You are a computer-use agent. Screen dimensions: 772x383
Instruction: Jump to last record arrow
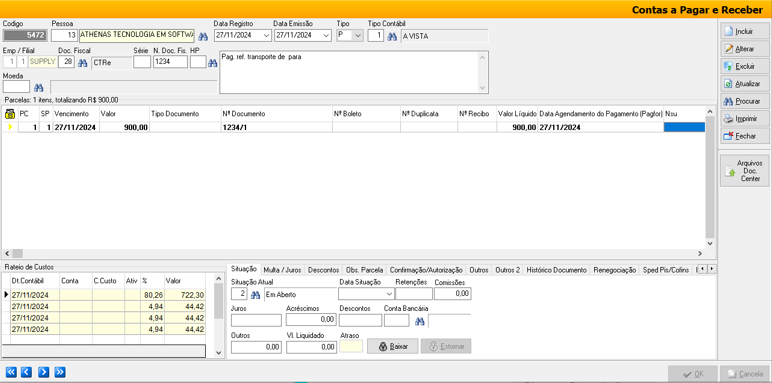point(60,372)
